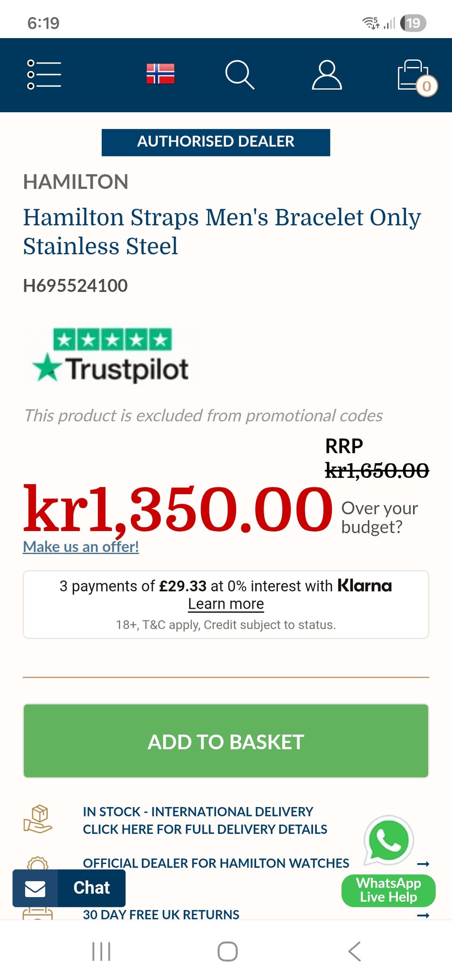Open the search magnifier icon
452x980 pixels.
tap(240, 74)
